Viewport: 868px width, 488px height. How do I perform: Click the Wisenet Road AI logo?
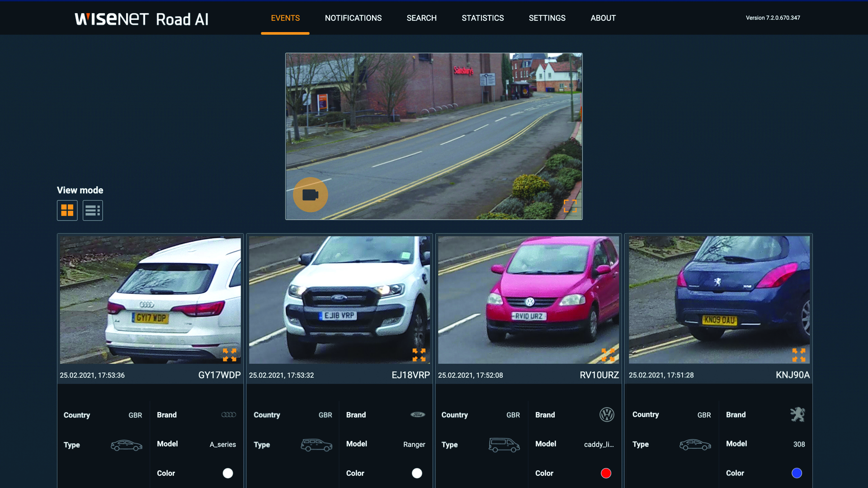click(142, 19)
